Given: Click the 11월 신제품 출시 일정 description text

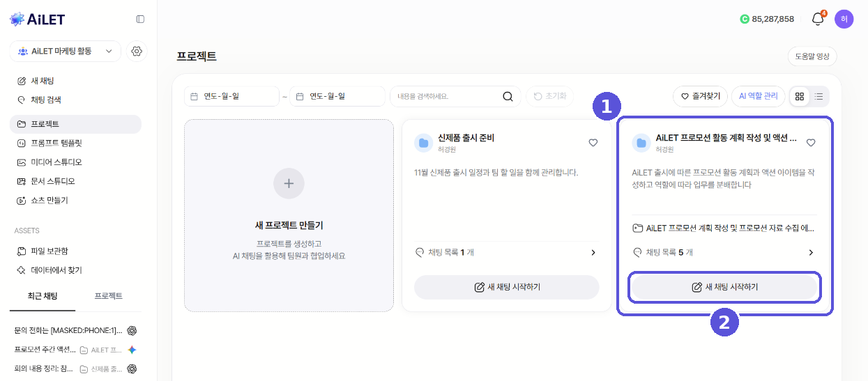Looking at the screenshot, I should tap(496, 172).
